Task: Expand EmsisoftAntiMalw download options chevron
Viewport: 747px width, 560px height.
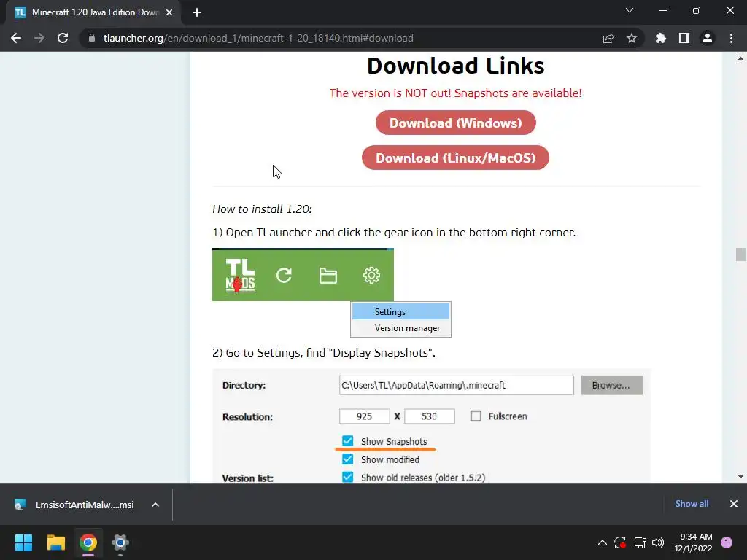Action: click(x=155, y=505)
